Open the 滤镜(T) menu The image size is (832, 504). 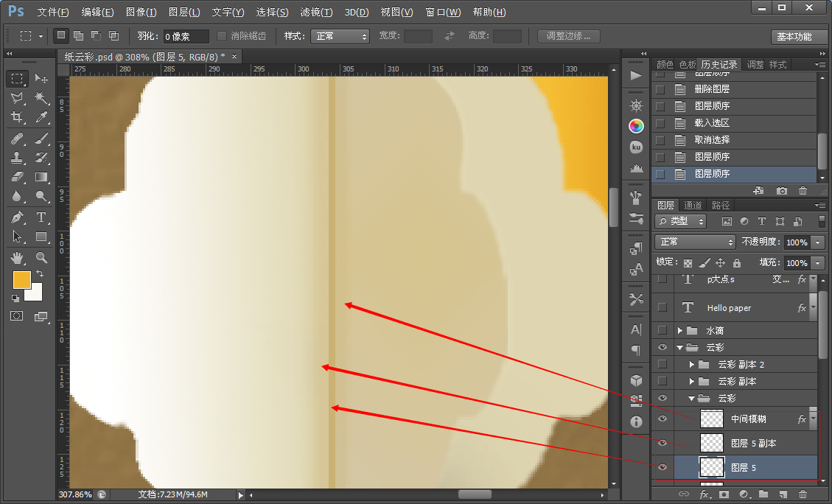coord(316,12)
